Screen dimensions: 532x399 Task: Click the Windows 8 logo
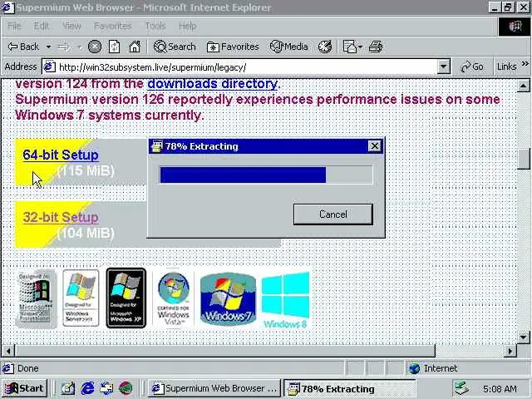(285, 300)
